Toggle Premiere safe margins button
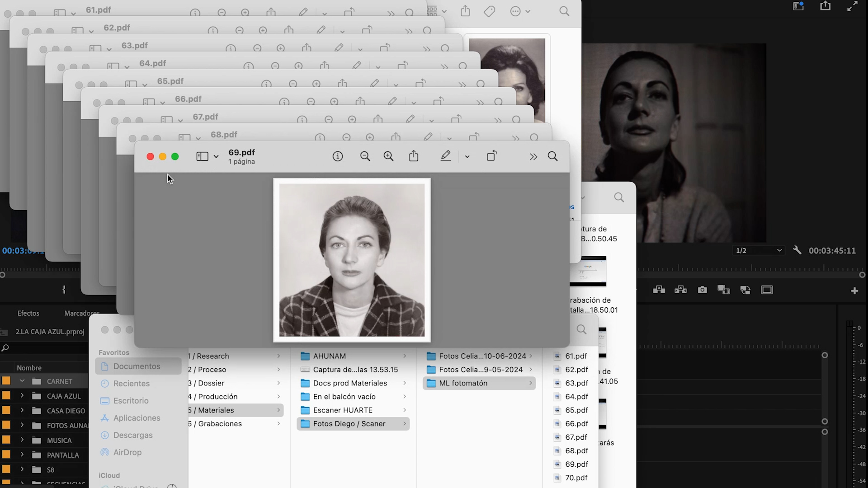The height and width of the screenshot is (488, 868). tap(767, 290)
